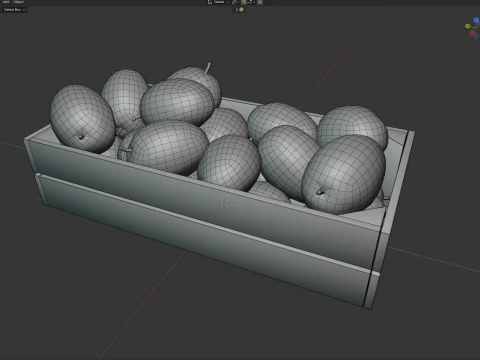The image size is (480, 360).
Task: Click the green Y axis on navigation gizmo
Action: pyautogui.click(x=468, y=26)
